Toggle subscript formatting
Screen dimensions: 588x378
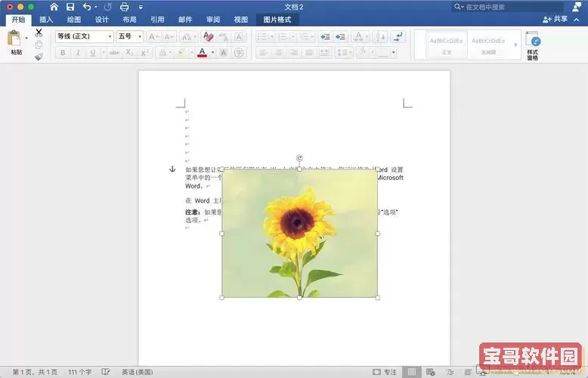click(x=129, y=53)
